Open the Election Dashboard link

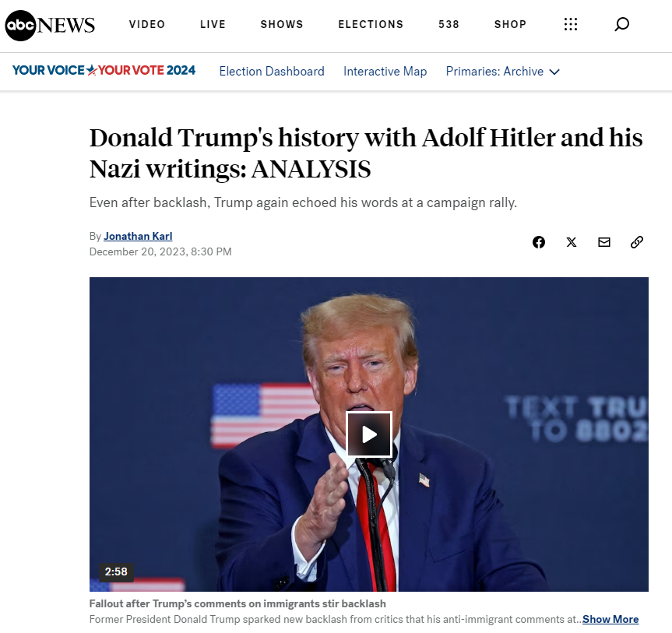pyautogui.click(x=272, y=71)
